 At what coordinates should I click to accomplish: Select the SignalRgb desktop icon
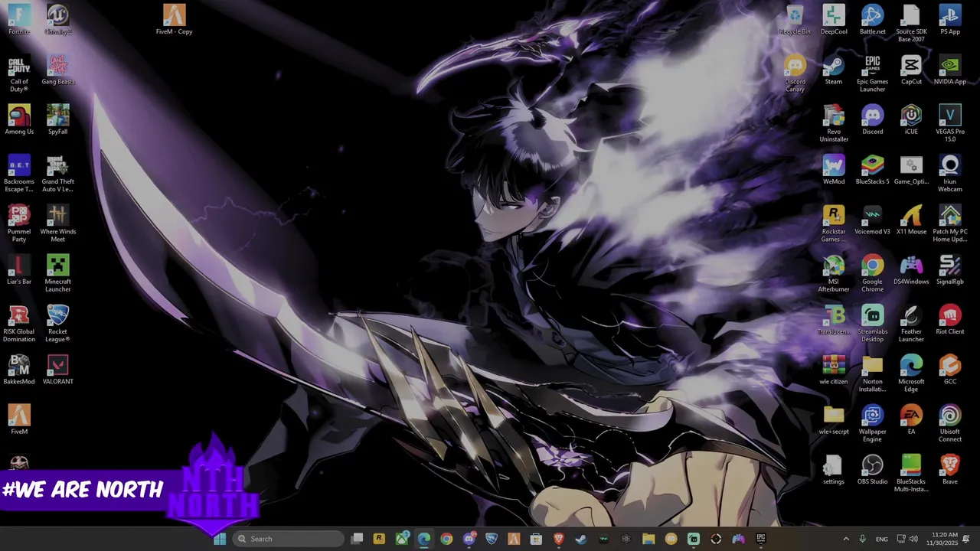click(x=950, y=269)
